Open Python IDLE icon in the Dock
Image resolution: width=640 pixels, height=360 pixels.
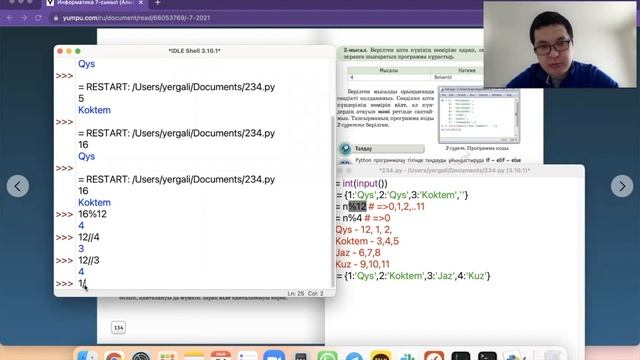(514, 356)
